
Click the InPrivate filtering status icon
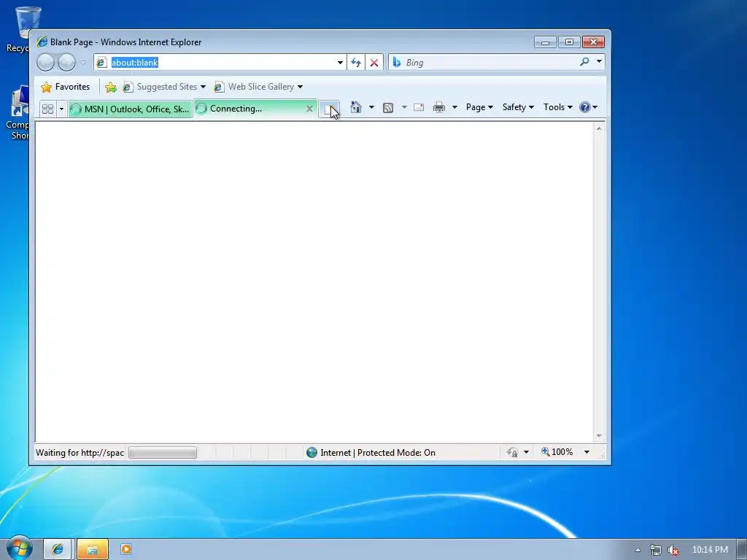(x=513, y=452)
